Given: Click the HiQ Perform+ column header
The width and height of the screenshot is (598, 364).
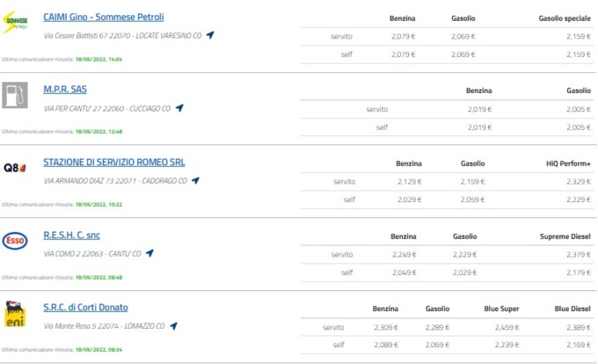Looking at the screenshot, I should [x=568, y=164].
